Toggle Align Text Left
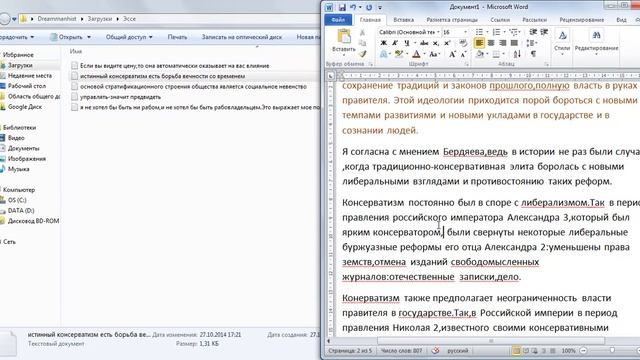This screenshot has height=360, width=640. pyautogui.click(x=479, y=43)
